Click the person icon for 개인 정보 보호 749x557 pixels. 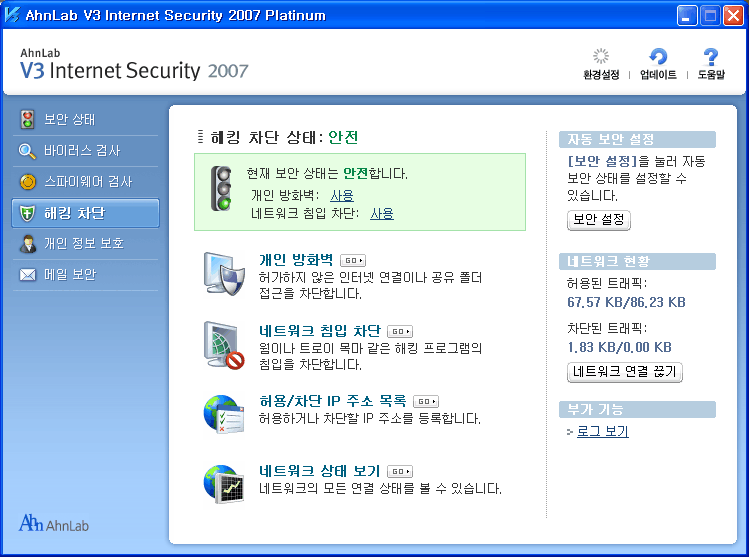[28, 244]
